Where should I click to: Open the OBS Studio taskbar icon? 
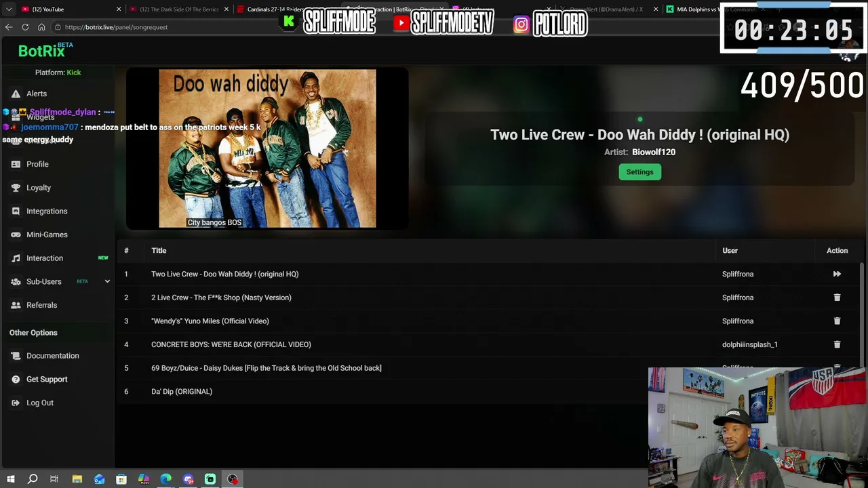click(233, 479)
